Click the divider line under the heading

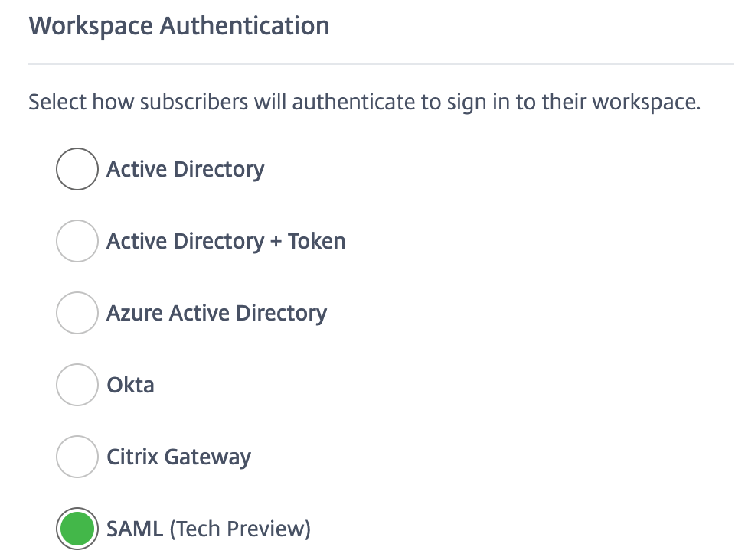pos(381,64)
